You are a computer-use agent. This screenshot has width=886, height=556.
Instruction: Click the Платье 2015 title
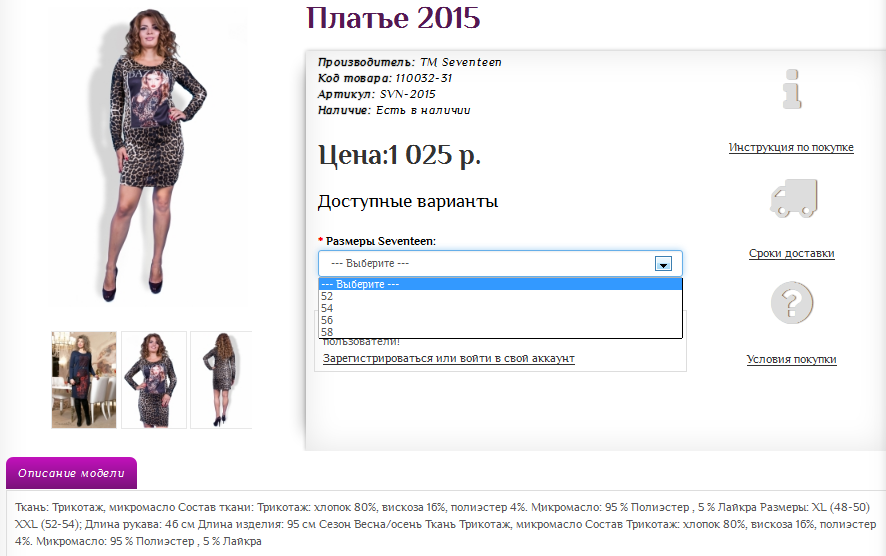coord(393,18)
